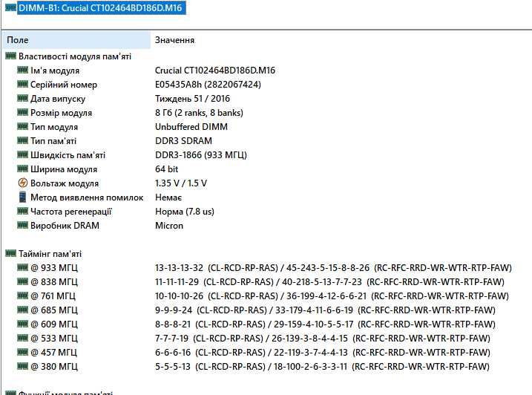Click the icon beside Частота регенерації
This screenshot has height=395, width=532.
pos(22,211)
